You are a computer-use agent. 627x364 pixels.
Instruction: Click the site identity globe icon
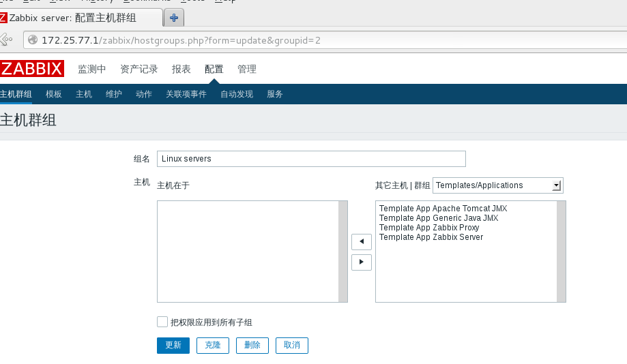tap(32, 40)
